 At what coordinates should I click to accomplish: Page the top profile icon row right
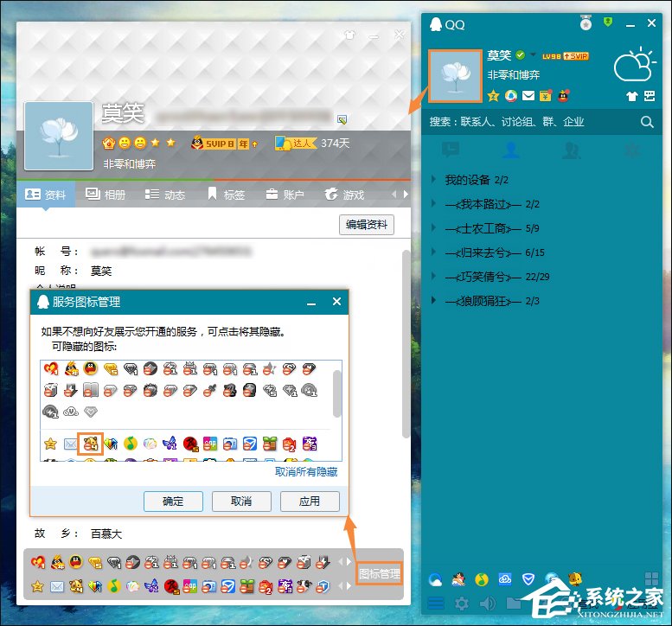point(349,561)
